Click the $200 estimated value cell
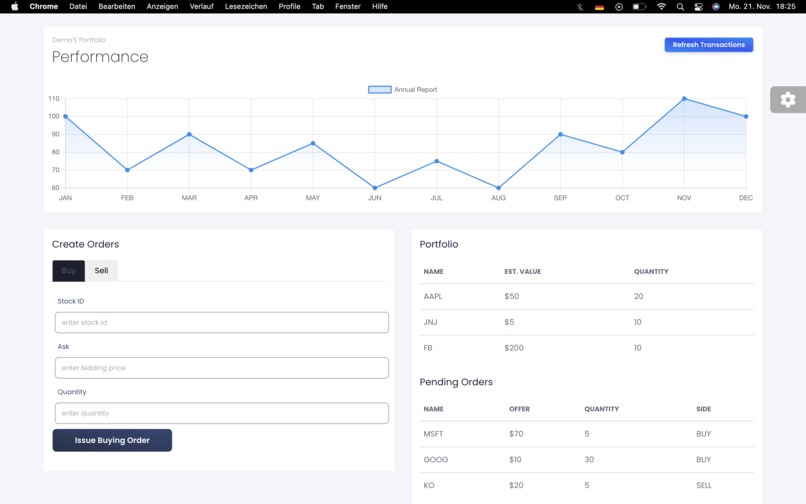 (x=514, y=348)
